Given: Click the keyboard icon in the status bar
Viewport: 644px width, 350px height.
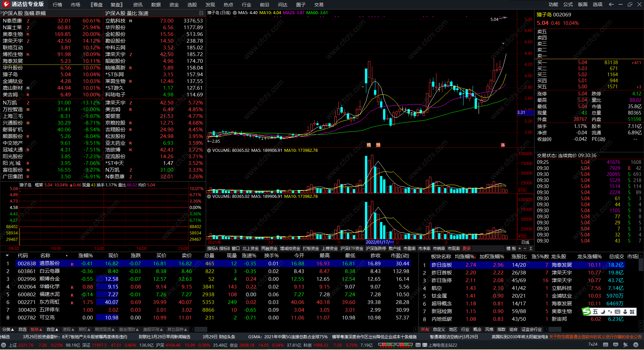Looking at the screenshot, I should pos(605,345).
